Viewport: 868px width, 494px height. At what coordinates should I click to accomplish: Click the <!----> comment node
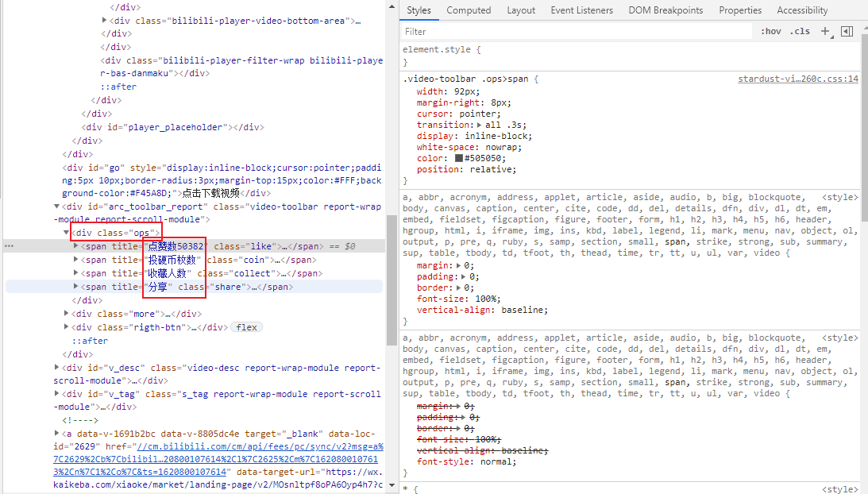[x=80, y=420]
